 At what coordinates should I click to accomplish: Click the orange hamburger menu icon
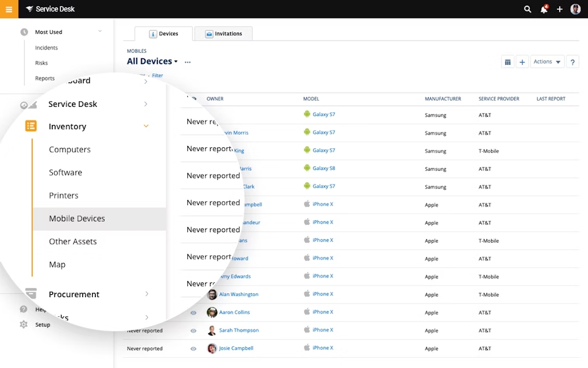point(9,9)
